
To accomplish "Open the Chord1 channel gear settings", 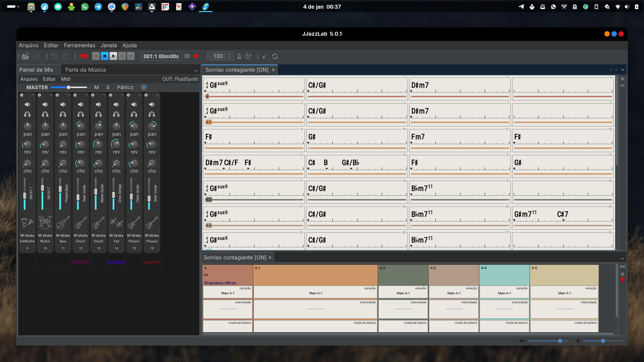I will coord(75,95).
